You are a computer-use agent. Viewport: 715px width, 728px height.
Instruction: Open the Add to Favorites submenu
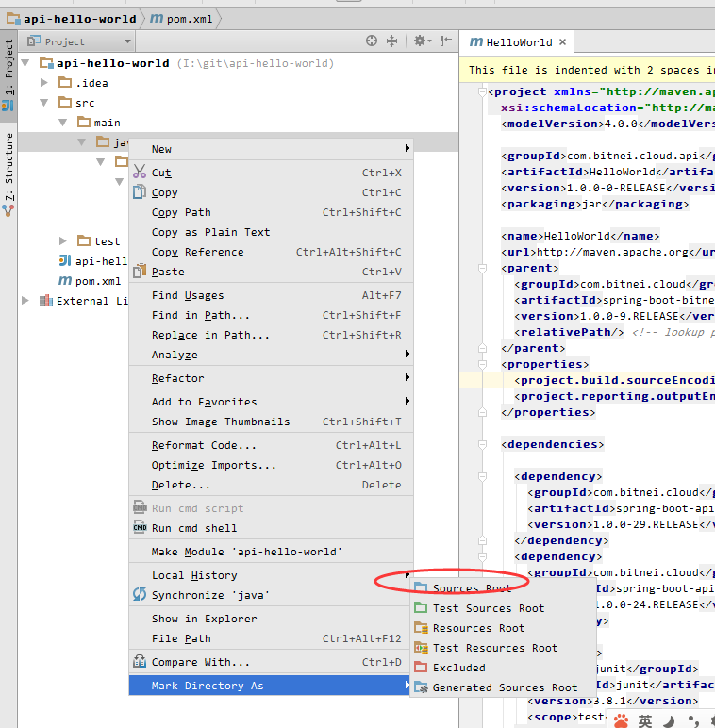[x=271, y=402]
